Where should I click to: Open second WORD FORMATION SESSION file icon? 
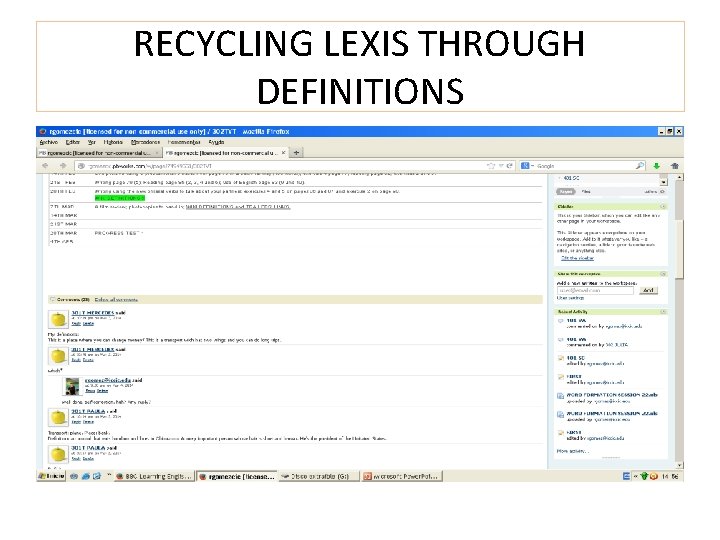[x=560, y=415]
